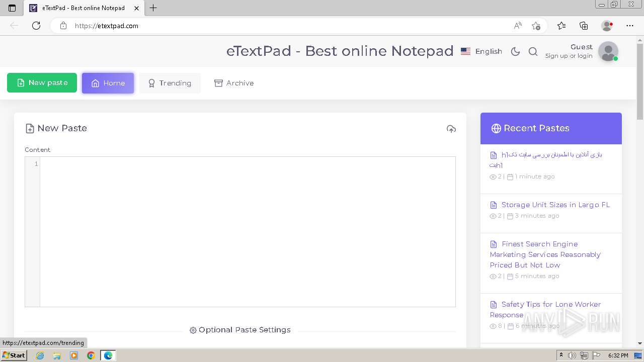The height and width of the screenshot is (362, 644).
Task: Open 'Safety Tips for Lone Worker Response' paste
Action: [545, 309]
